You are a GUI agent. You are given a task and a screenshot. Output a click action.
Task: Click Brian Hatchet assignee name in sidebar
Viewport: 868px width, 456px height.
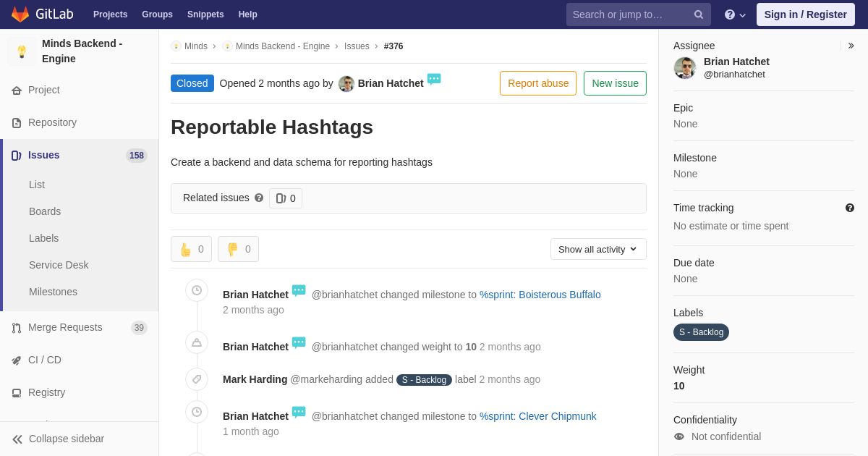pos(736,62)
